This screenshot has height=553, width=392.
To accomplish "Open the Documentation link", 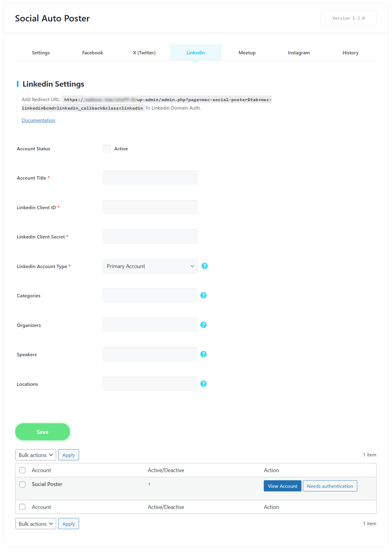I will (38, 120).
